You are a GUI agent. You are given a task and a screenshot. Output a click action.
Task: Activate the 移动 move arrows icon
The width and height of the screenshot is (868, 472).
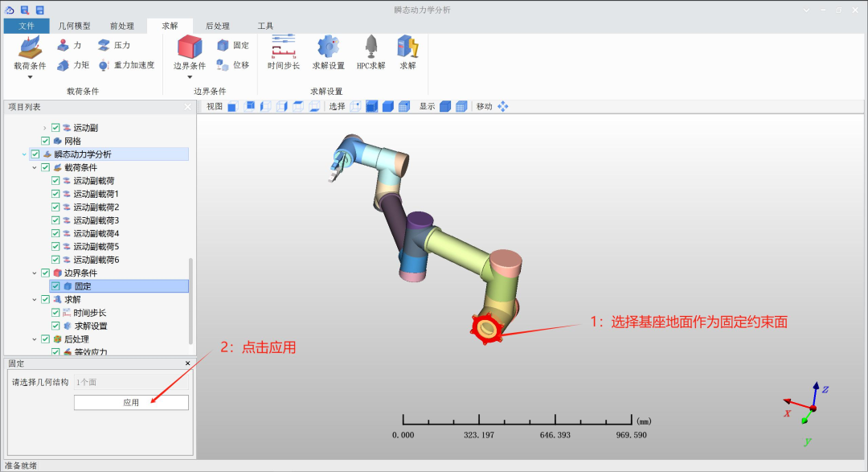point(502,106)
